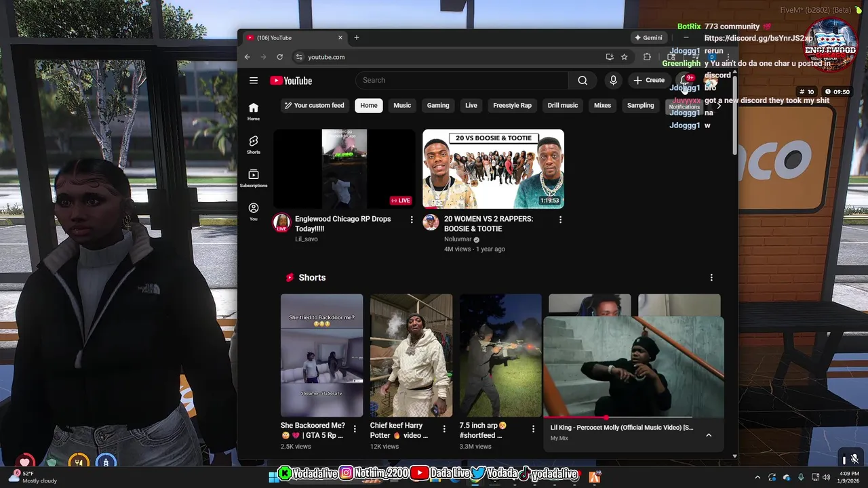
Task: Open options for She Backdoored Me short
Action: 354,429
